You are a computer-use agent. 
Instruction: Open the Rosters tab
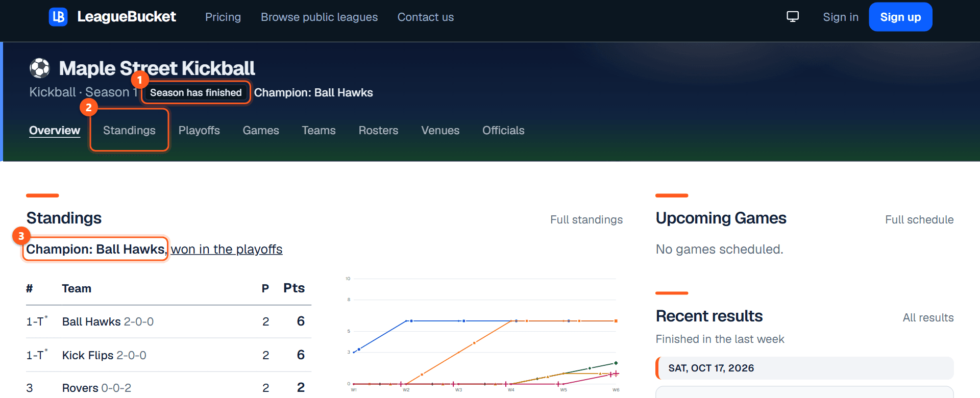click(378, 130)
